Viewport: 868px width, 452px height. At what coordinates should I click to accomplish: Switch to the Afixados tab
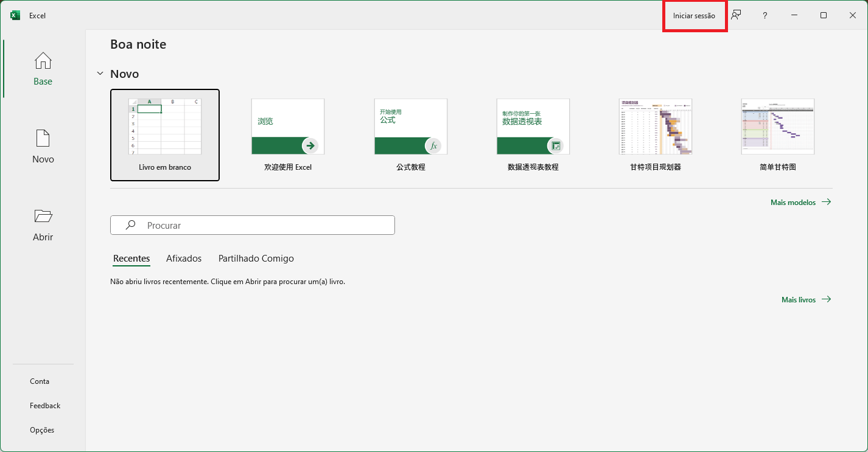point(184,259)
